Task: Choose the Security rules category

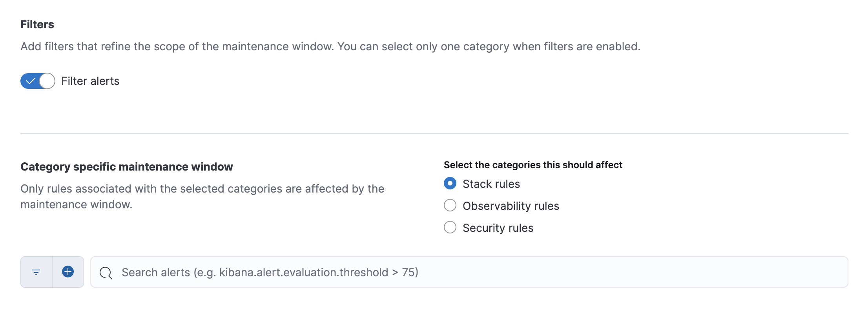Action: (450, 228)
